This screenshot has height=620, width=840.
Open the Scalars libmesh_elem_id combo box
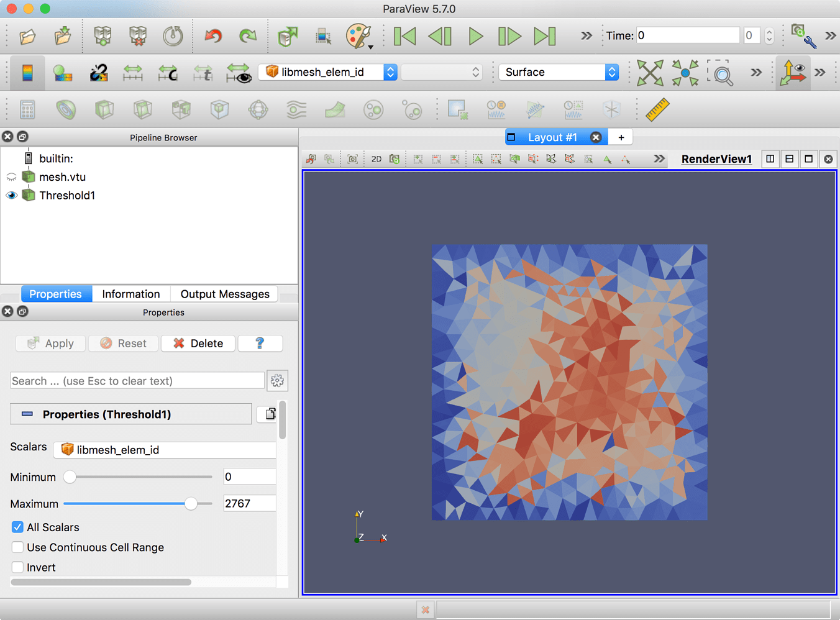pyautogui.click(x=165, y=450)
